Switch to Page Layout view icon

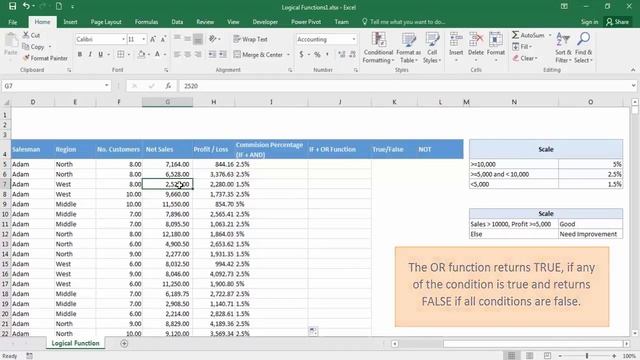529,356
